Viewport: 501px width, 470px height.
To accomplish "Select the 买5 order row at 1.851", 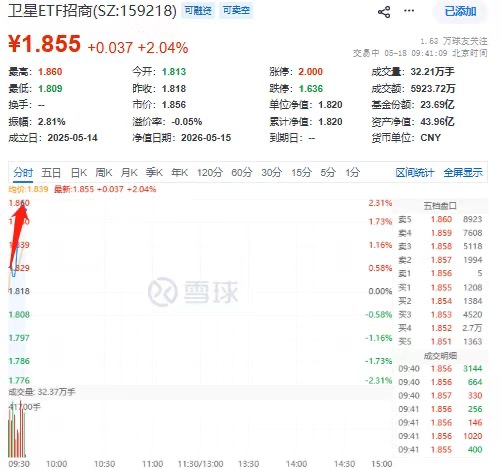I will click(440, 342).
